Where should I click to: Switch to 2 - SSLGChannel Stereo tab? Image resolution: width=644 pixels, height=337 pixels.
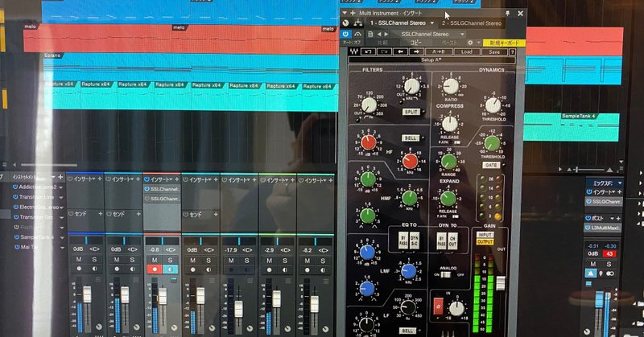(x=472, y=23)
